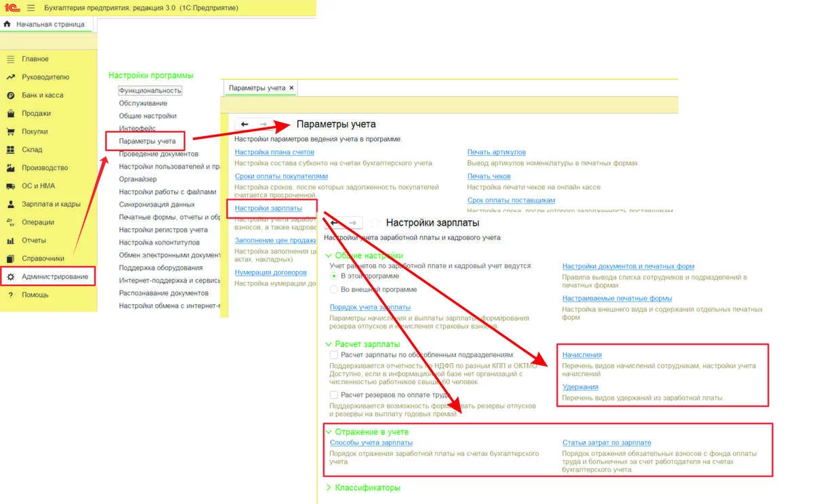Viewport: 813px width, 504px height.
Task: Click the Операции Дт/Кт icon
Action: pyautogui.click(x=10, y=222)
